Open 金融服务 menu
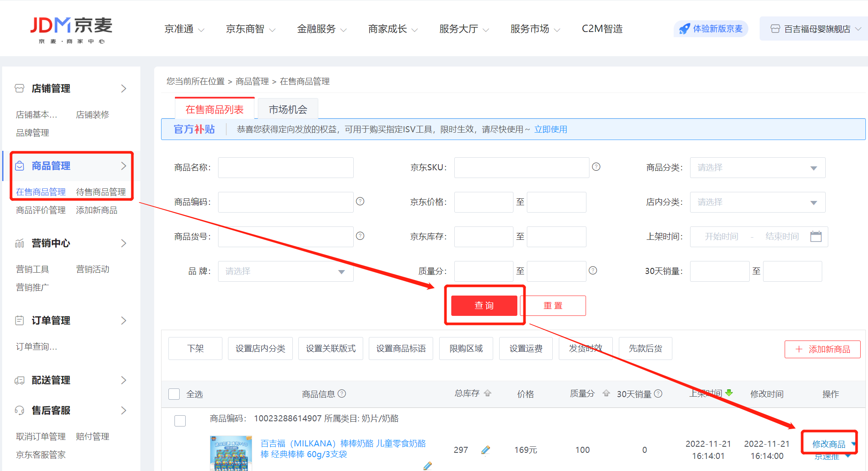This screenshot has width=868, height=471. pos(322,29)
